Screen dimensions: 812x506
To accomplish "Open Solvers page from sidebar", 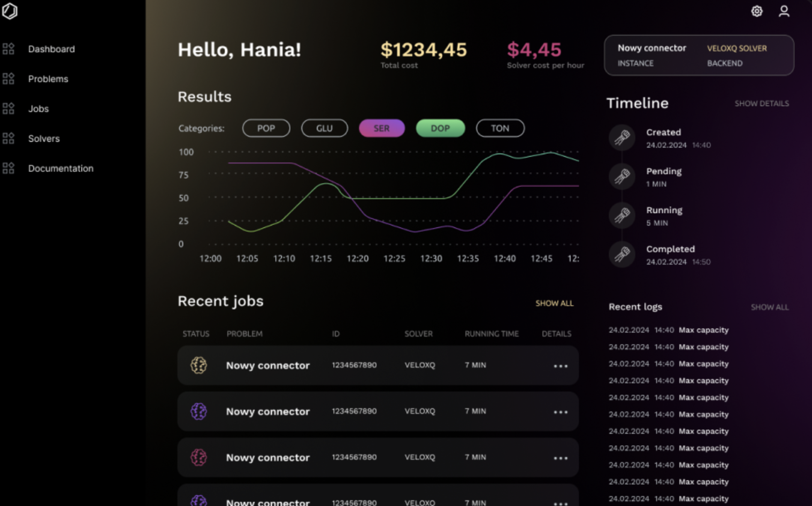I will (x=44, y=139).
